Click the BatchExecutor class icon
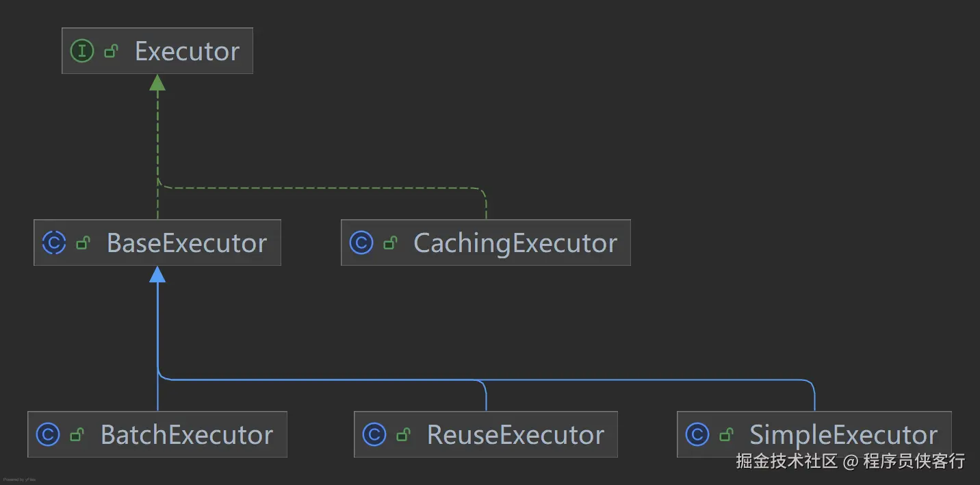The width and height of the screenshot is (980, 485). [48, 434]
